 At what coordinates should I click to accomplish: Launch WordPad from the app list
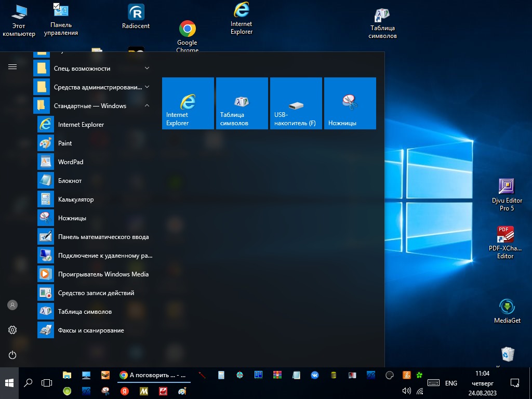(x=94, y=162)
